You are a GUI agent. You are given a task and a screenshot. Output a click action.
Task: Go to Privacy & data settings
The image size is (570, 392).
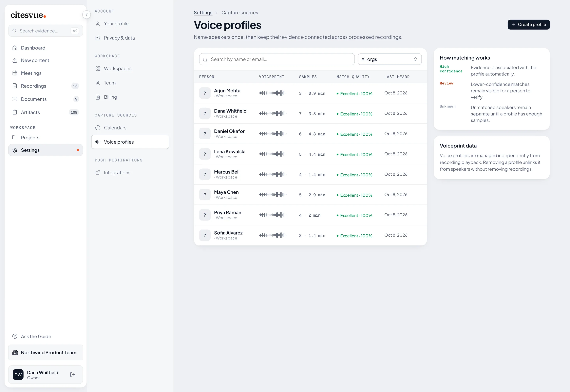click(x=130, y=38)
